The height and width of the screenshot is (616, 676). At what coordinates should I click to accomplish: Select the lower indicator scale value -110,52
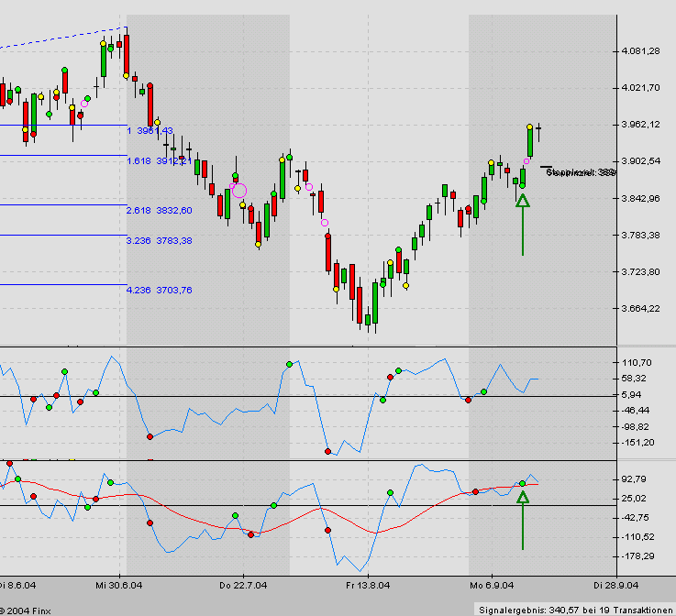pos(638,537)
